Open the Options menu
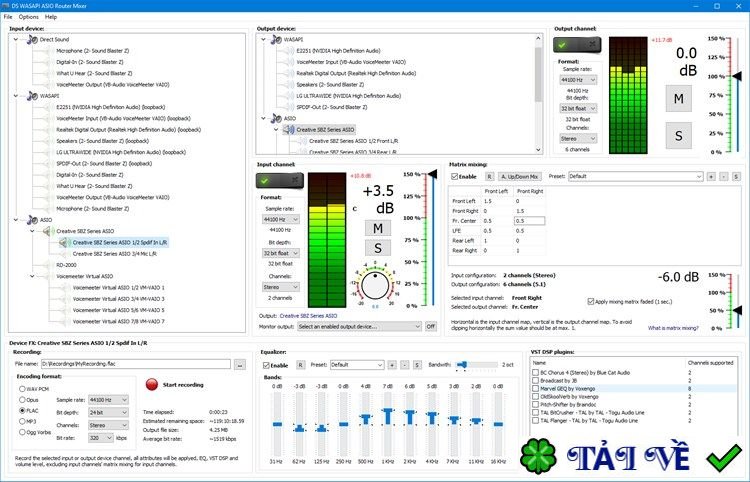This screenshot has width=750, height=482. tap(29, 17)
